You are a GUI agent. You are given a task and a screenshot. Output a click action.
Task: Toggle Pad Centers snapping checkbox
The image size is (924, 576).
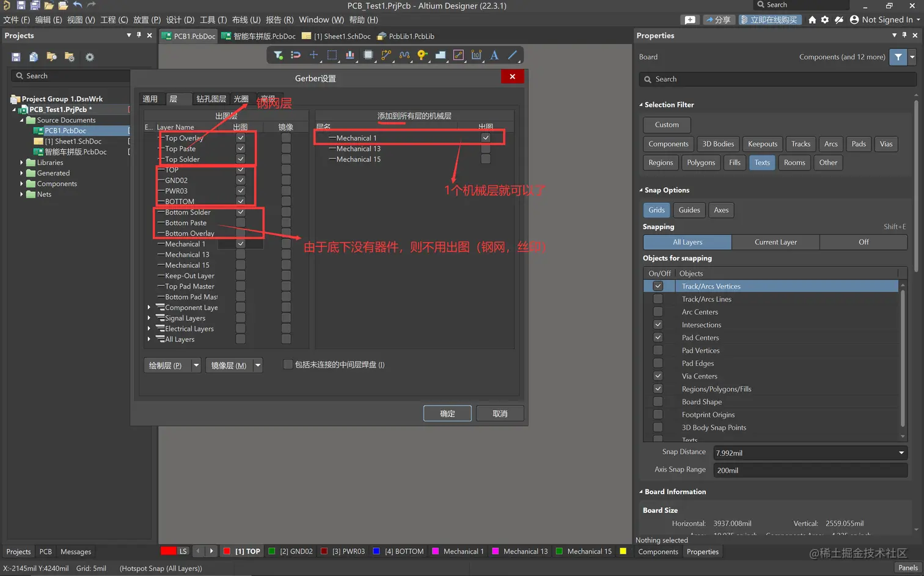[658, 338]
